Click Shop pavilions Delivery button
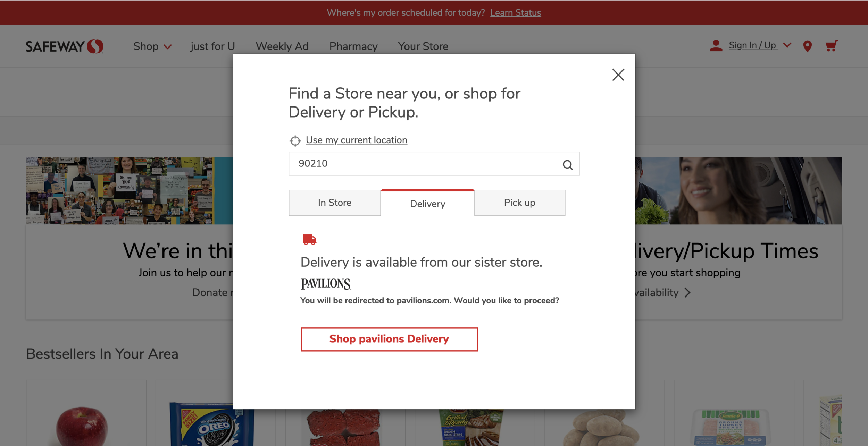Image resolution: width=868 pixels, height=446 pixels. [x=389, y=339]
